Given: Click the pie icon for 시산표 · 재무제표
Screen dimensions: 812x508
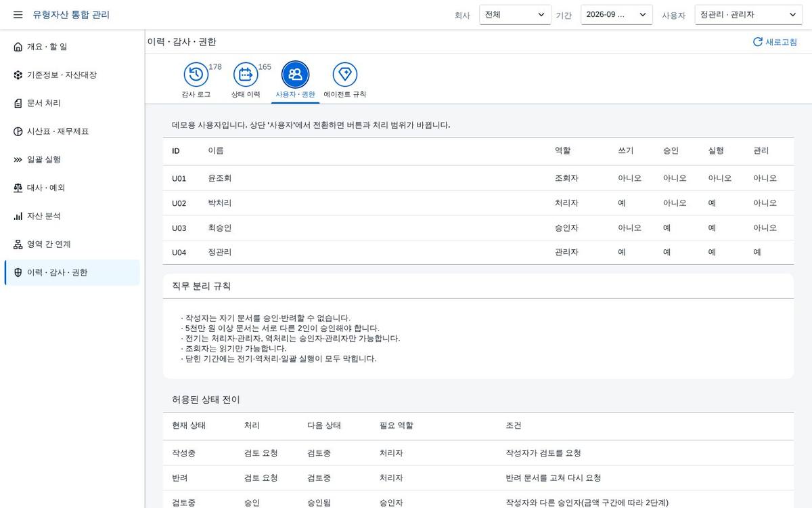Looking at the screenshot, I should 18,131.
